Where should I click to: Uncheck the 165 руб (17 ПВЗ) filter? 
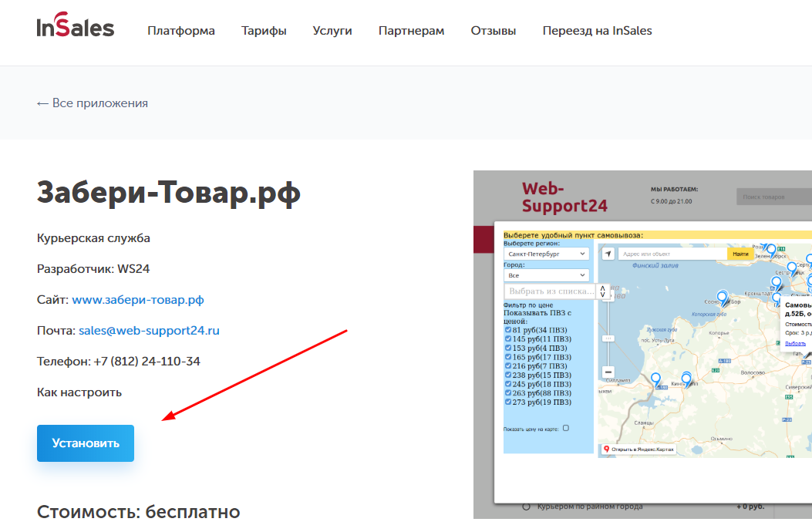coord(508,357)
